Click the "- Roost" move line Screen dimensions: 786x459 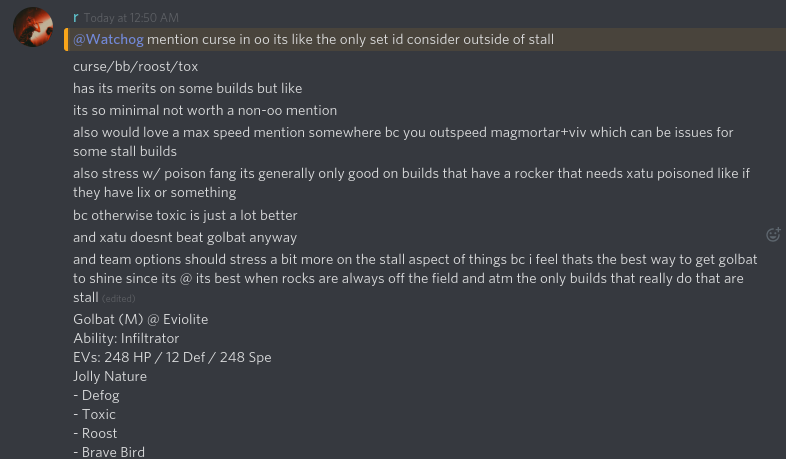click(x=95, y=433)
